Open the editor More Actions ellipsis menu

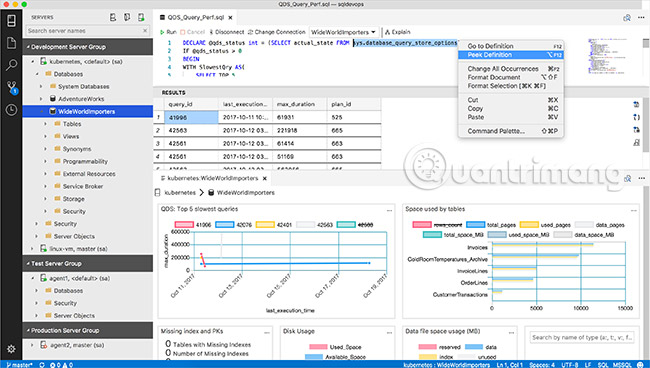tap(641, 17)
